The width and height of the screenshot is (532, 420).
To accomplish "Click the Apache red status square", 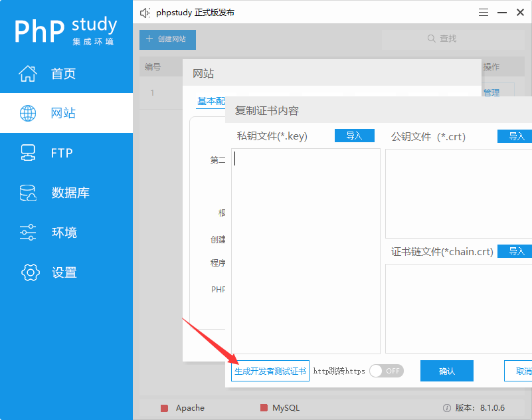I will click(164, 408).
